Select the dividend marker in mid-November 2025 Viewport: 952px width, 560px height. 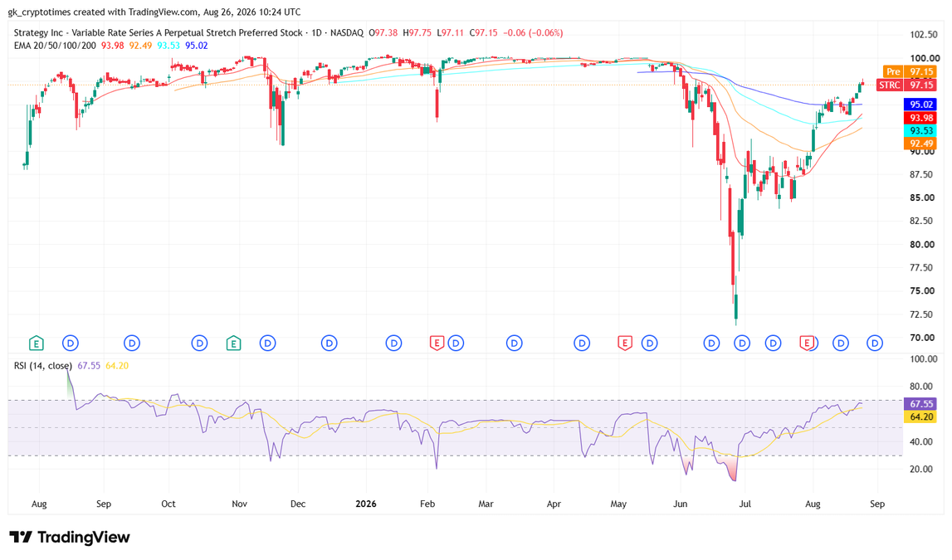tap(268, 343)
